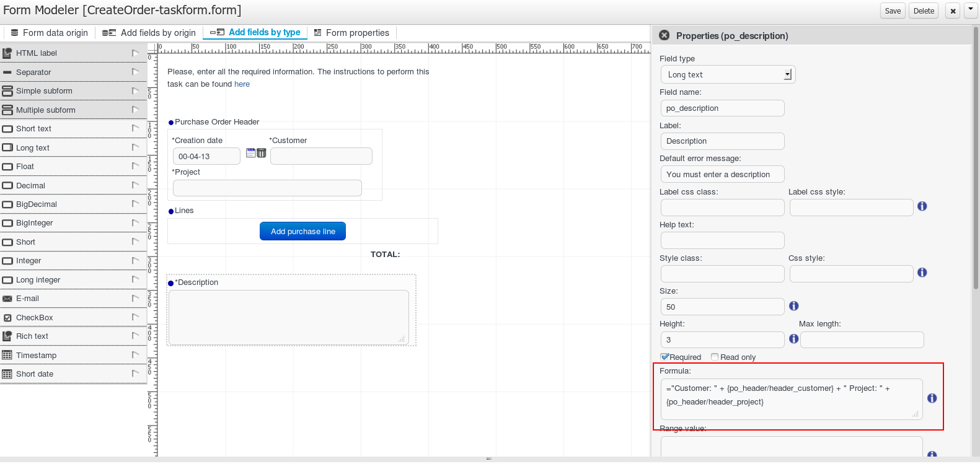Expand the top-right dropdown arrow menu

(970, 10)
